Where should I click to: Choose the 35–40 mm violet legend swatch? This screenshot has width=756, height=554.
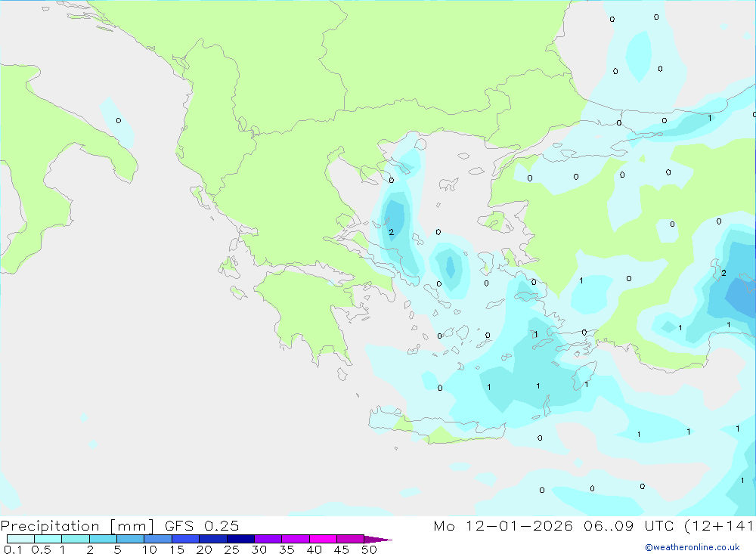296,539
